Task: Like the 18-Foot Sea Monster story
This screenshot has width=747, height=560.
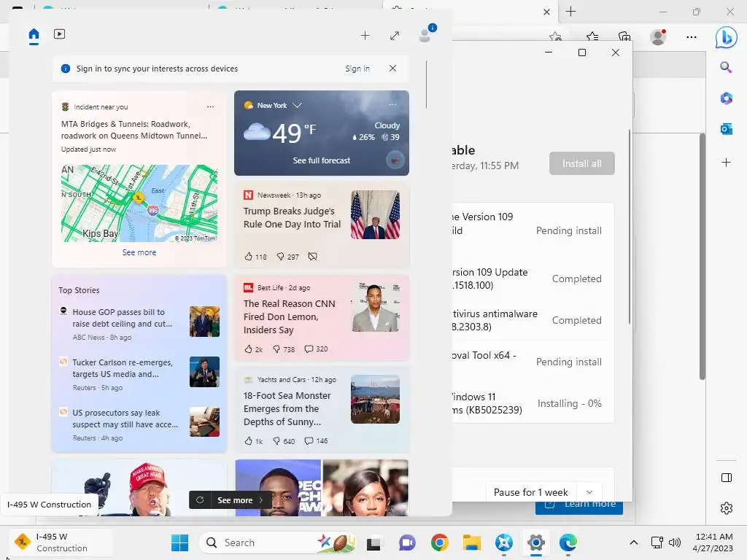Action: [249, 441]
